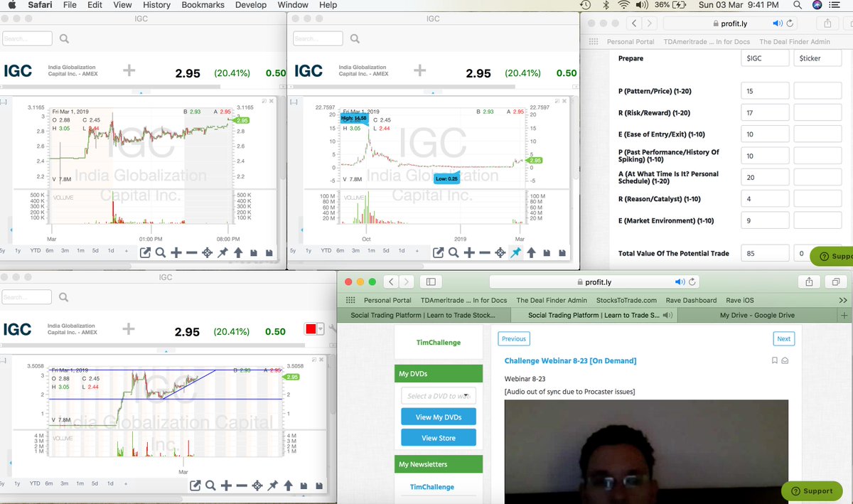The width and height of the screenshot is (853, 504).
Task: Open Siri from the menu bar
Action: click(817, 5)
